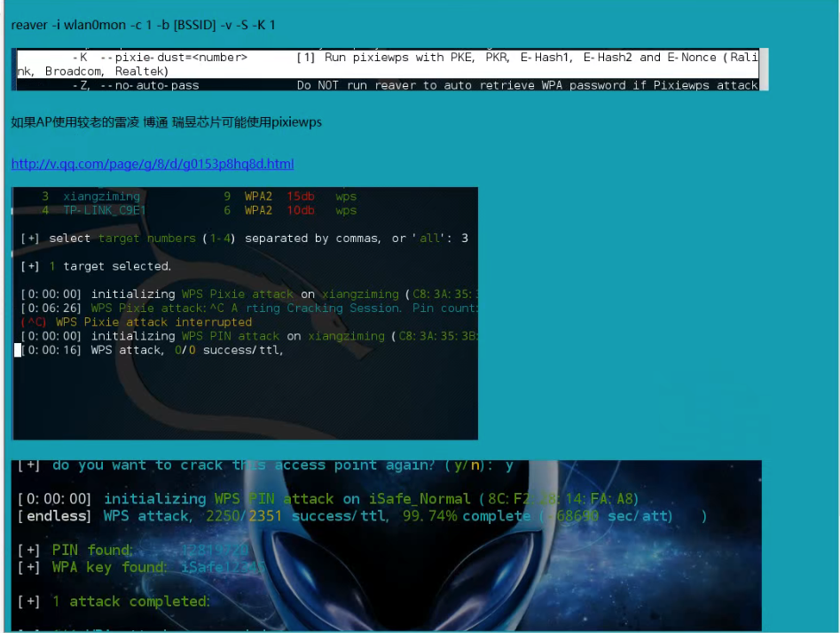Click the 'select target numbers' prompt line
Screen dimensions: 840x633
(x=244, y=238)
